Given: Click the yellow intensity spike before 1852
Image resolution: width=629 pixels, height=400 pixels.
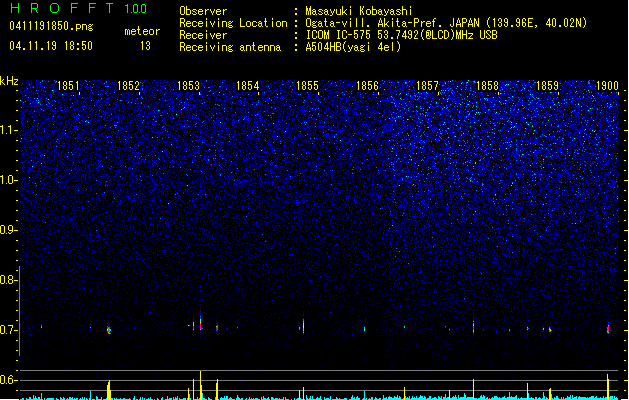Looking at the screenshot, I should [x=109, y=390].
